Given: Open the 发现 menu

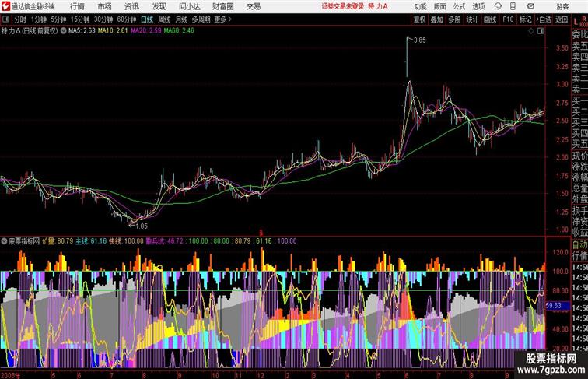Looking at the screenshot, I should click(159, 6).
